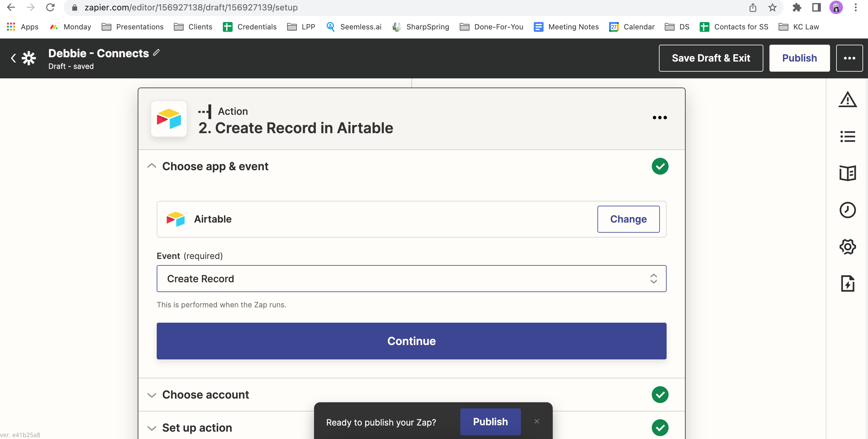
Task: Go back using the Zap editor back chevron
Action: tap(13, 58)
